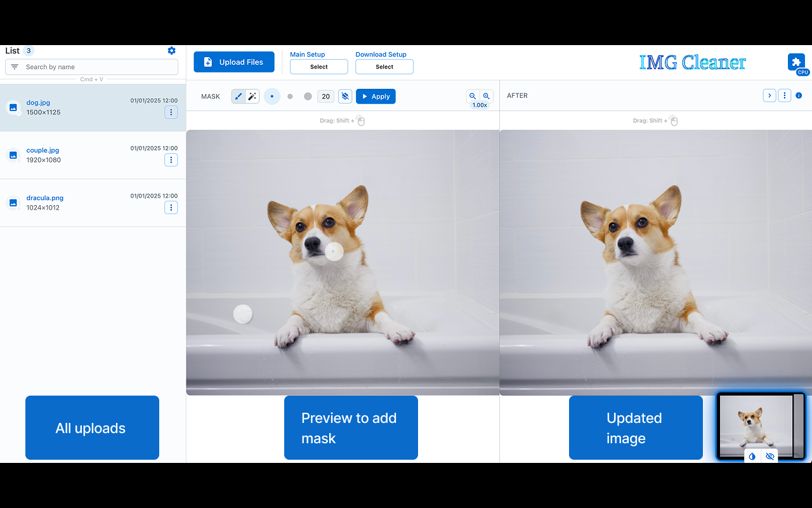This screenshot has height=508, width=812.
Task: Click the filter icon beside the search field
Action: (13, 66)
